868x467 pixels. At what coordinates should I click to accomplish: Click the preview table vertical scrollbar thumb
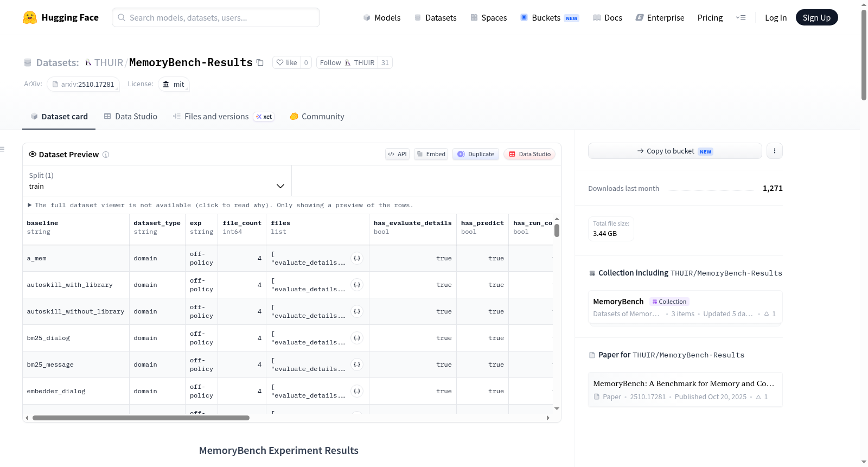(557, 230)
